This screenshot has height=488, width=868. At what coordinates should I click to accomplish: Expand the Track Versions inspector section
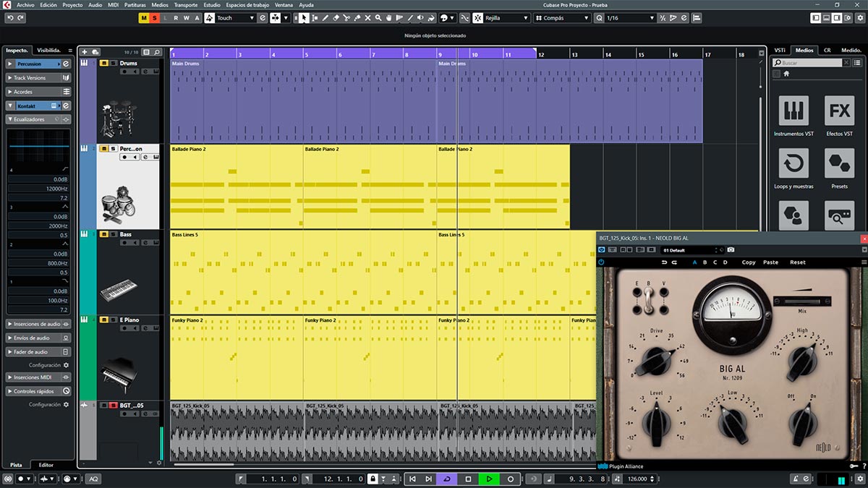coord(38,77)
